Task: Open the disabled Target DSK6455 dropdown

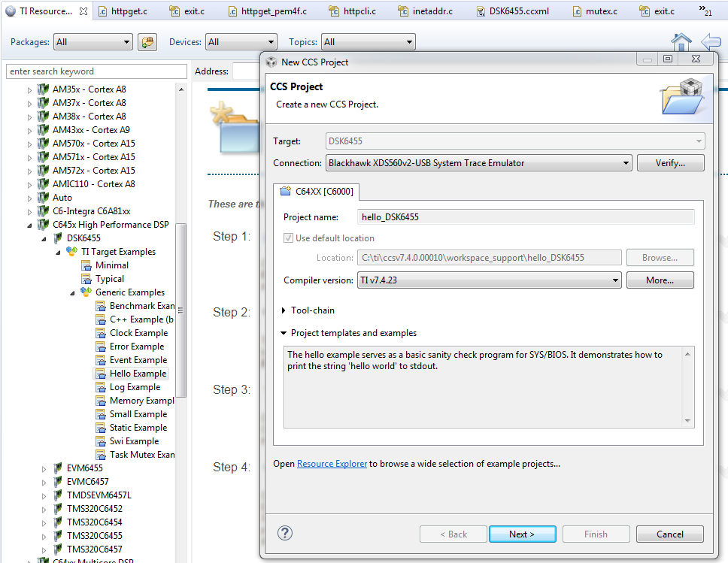Action: point(515,141)
